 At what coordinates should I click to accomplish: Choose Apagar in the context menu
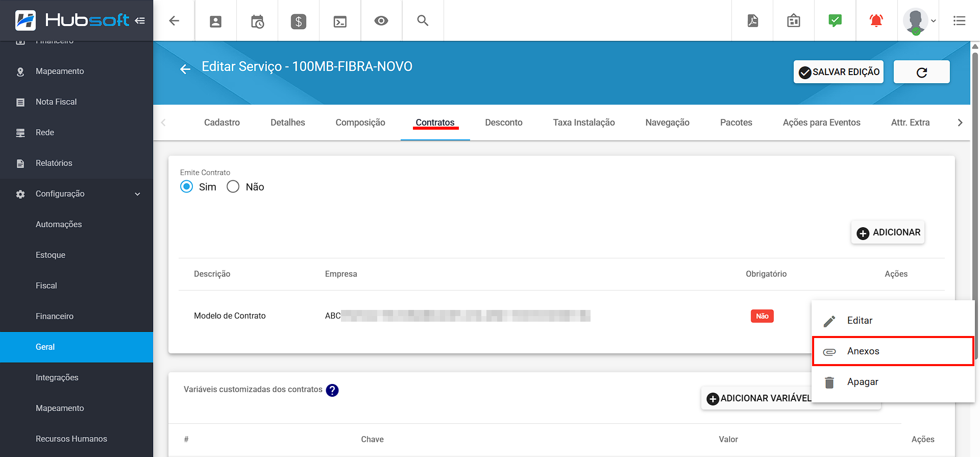(x=893, y=382)
